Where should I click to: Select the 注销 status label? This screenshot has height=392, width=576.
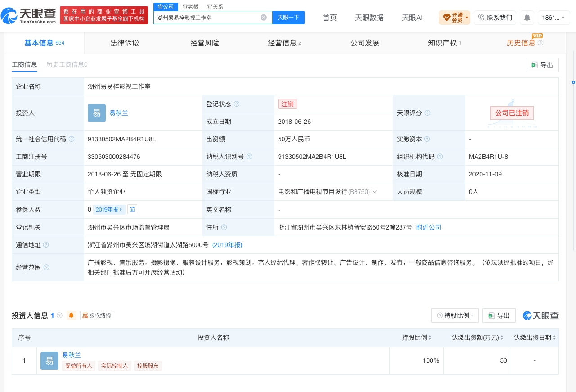coord(288,104)
